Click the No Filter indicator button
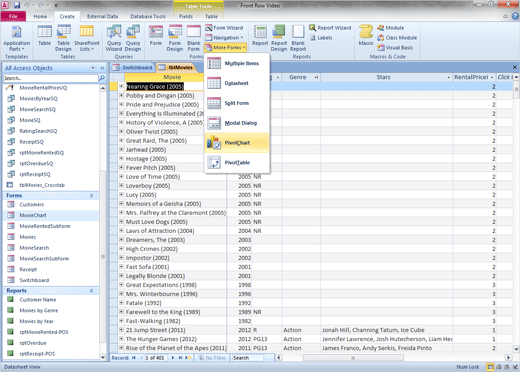 coord(212,358)
